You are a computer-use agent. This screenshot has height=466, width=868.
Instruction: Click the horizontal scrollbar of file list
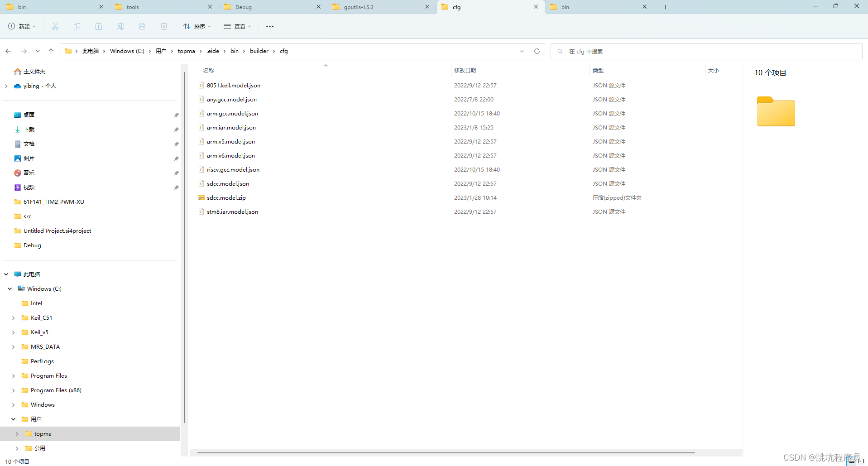446,452
